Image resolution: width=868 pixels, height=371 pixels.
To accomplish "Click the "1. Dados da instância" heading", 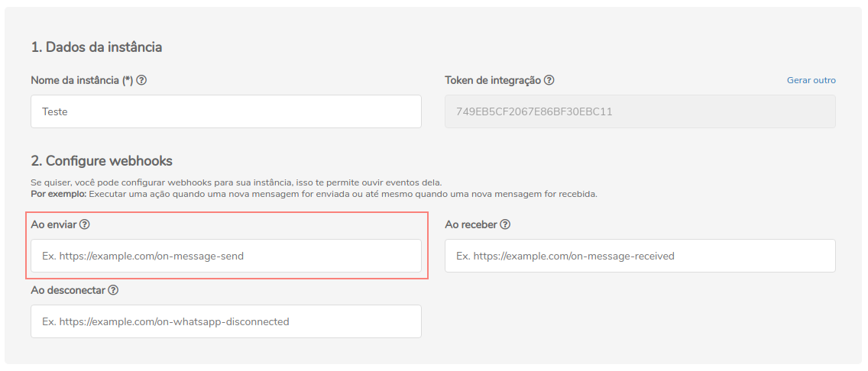I will pyautogui.click(x=96, y=47).
